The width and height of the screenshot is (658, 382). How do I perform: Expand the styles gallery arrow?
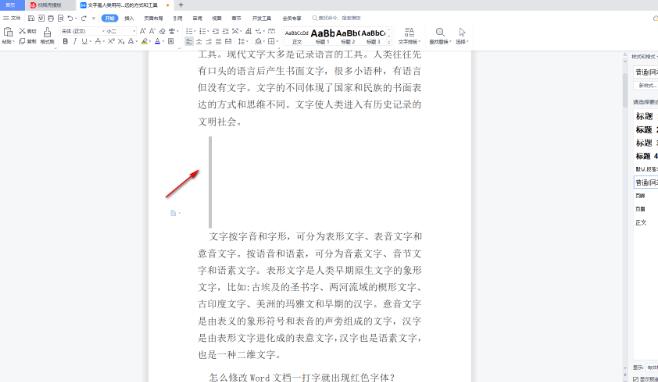[x=389, y=41]
